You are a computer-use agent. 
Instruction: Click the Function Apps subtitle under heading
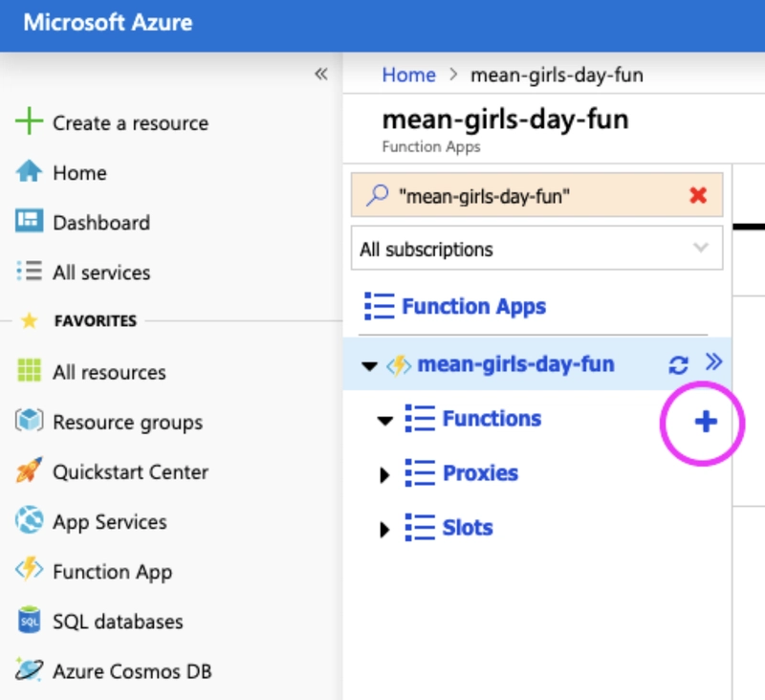[x=431, y=147]
